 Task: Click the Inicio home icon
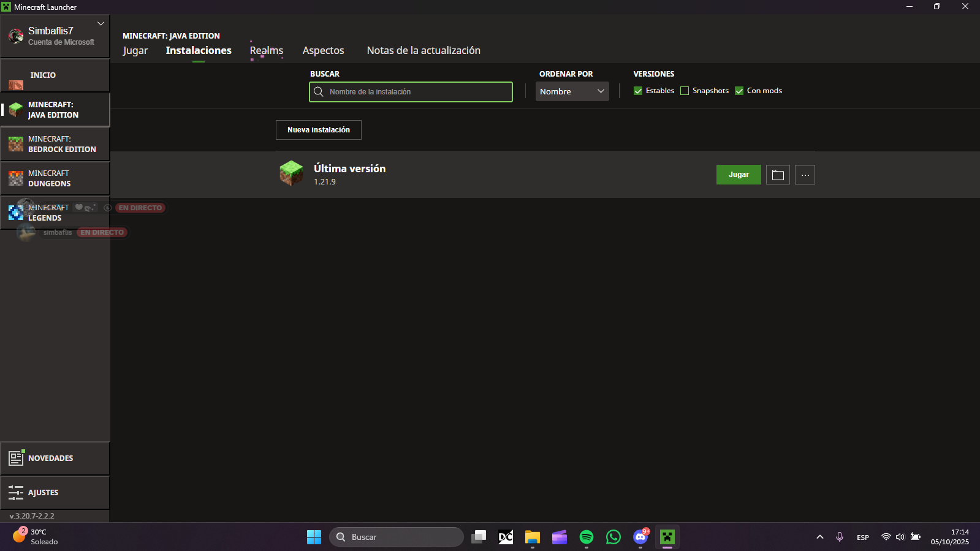[16, 84]
